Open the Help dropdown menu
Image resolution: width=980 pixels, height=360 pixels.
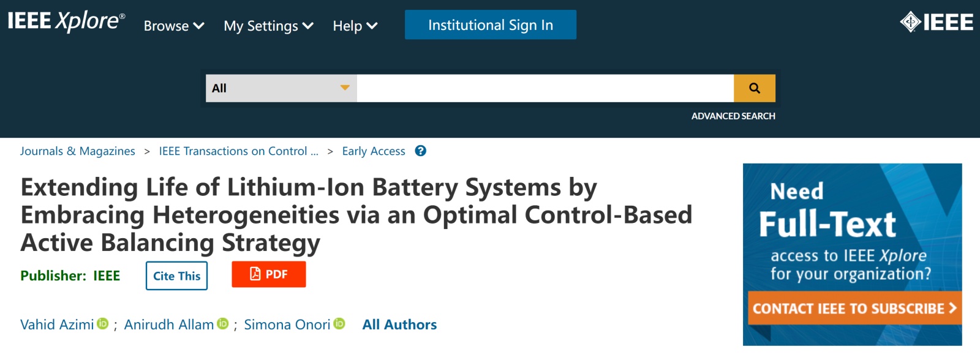[355, 26]
